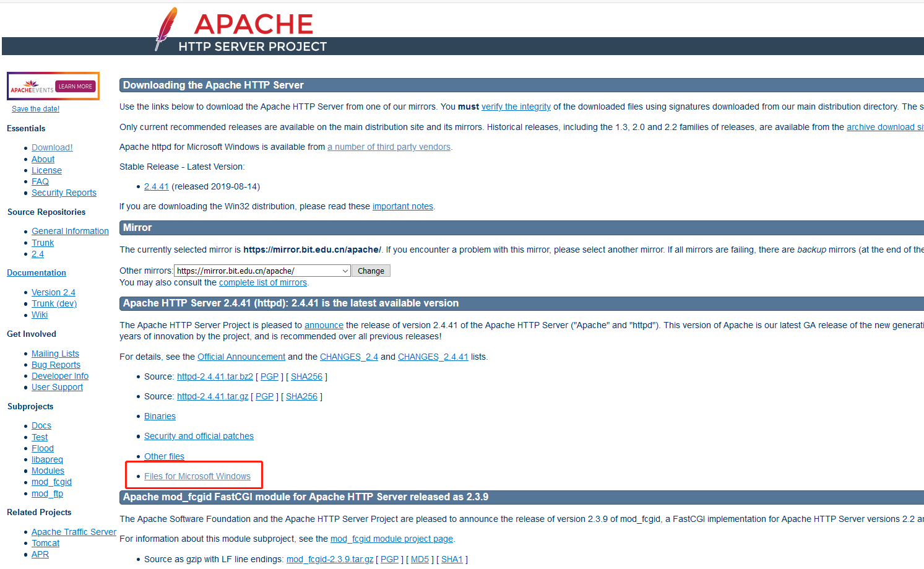Screen dimensions: 924x569
Task: Open PGP signature for tar.bz2
Action: (x=269, y=376)
